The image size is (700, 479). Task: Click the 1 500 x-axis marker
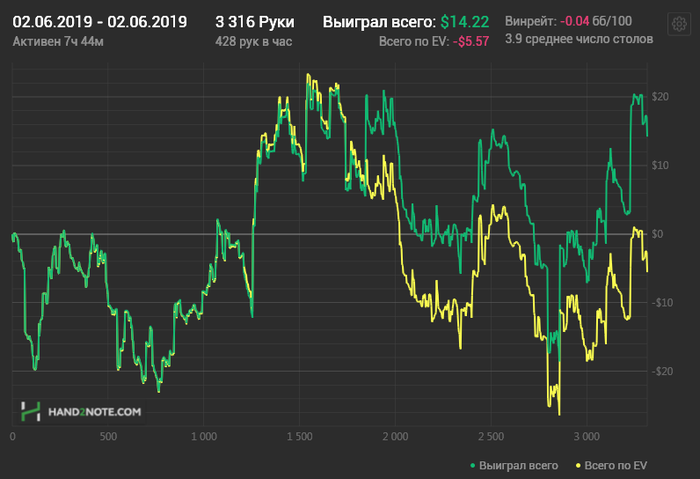pos(298,437)
